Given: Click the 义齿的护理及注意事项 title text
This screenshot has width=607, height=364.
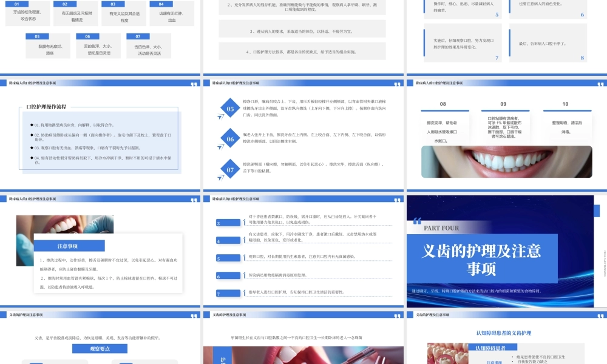Looking at the screenshot, I should pos(481,260).
